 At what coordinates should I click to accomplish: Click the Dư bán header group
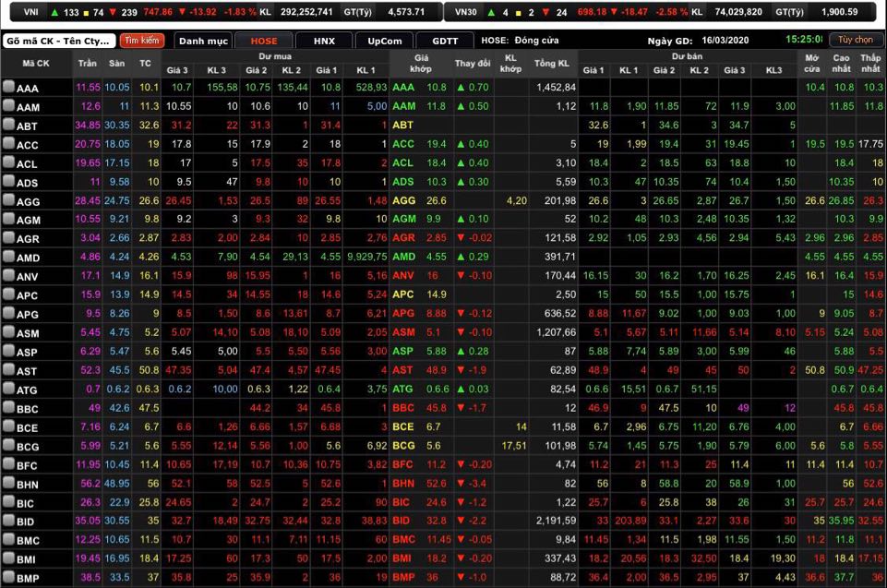(688, 56)
